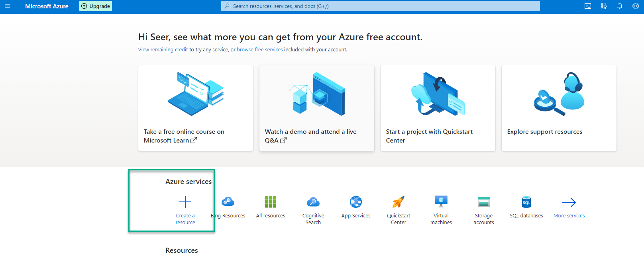
Task: Click the Create a resource plus icon
Action: tap(185, 202)
